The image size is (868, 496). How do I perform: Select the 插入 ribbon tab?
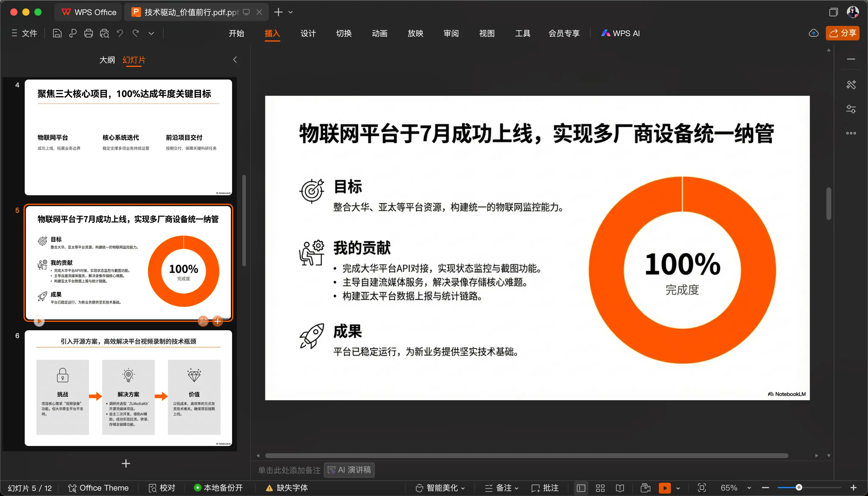point(272,33)
